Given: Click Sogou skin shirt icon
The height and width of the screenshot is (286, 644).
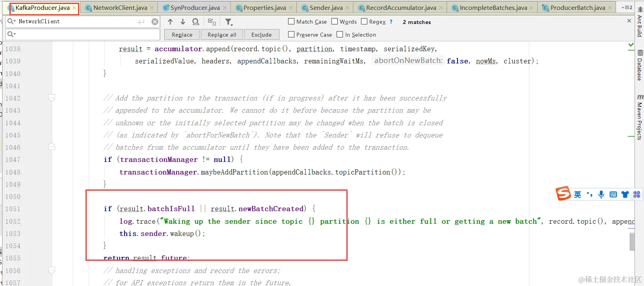Looking at the screenshot, I should (625, 194).
